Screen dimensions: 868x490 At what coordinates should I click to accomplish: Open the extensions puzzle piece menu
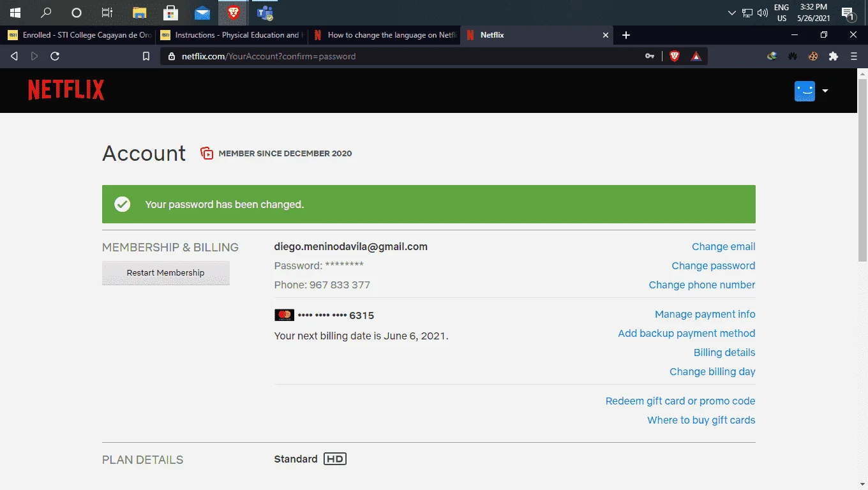coord(834,56)
